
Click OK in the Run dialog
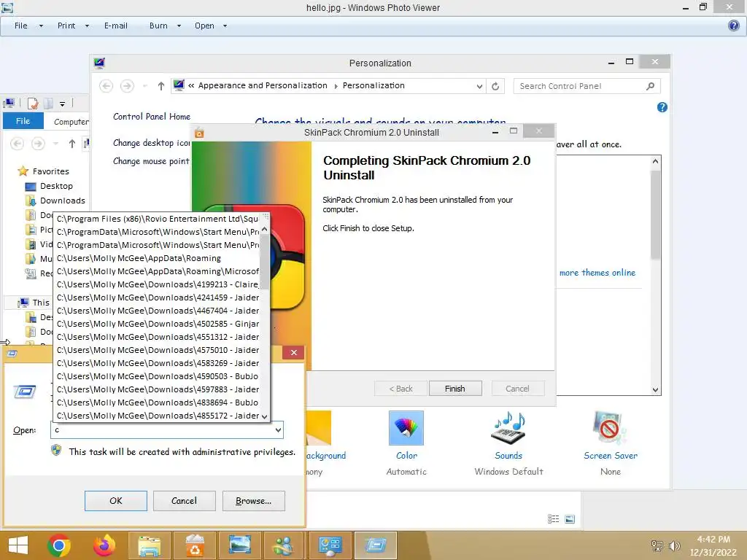coord(116,500)
